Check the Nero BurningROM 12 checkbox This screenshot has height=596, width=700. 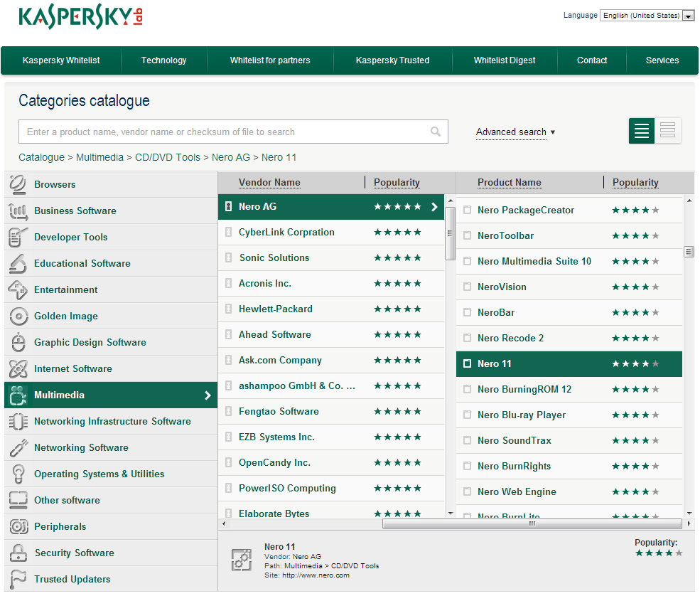[x=468, y=389]
